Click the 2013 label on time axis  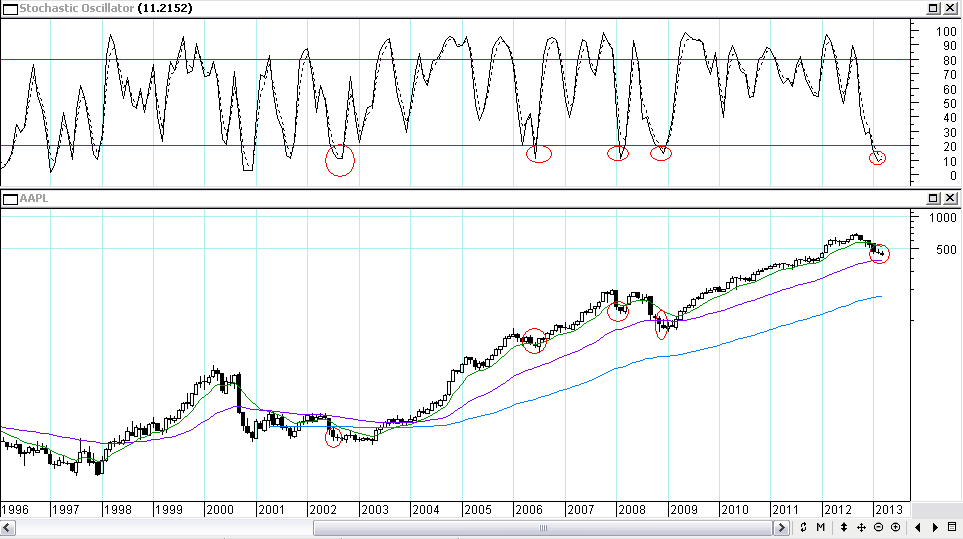coord(889,510)
